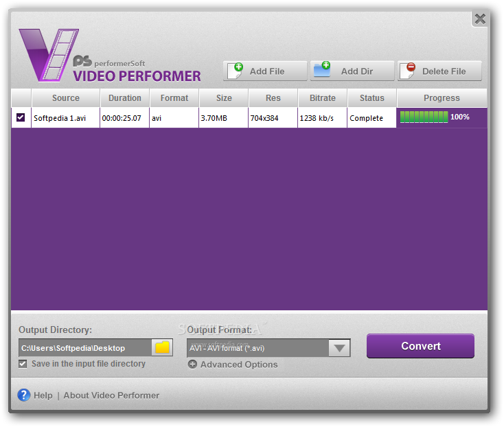Click the Output Directory path field
The image size is (504, 427).
(85, 347)
